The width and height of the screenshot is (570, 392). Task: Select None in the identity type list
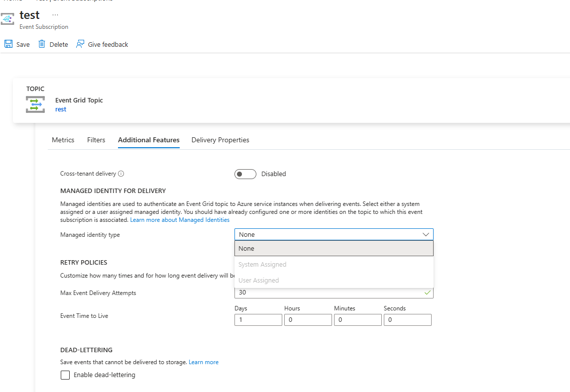(x=334, y=249)
